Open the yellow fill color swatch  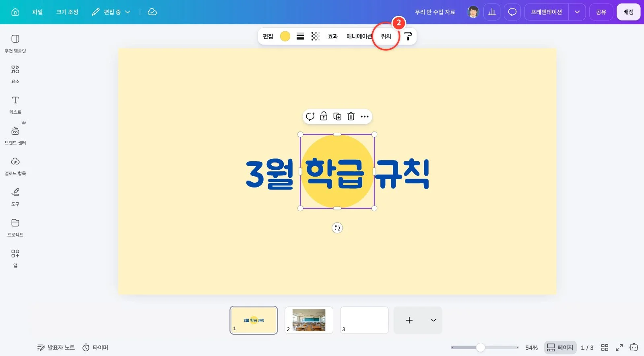coord(285,36)
